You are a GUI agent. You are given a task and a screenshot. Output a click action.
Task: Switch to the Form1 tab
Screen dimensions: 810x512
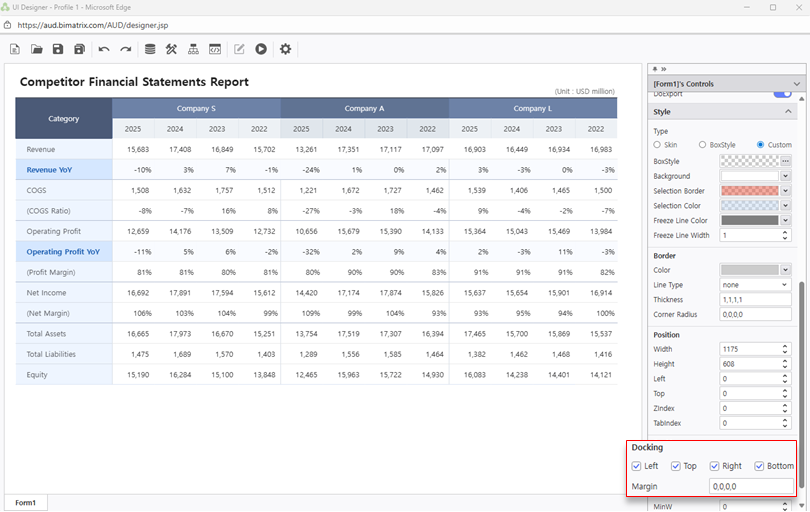coord(25,502)
